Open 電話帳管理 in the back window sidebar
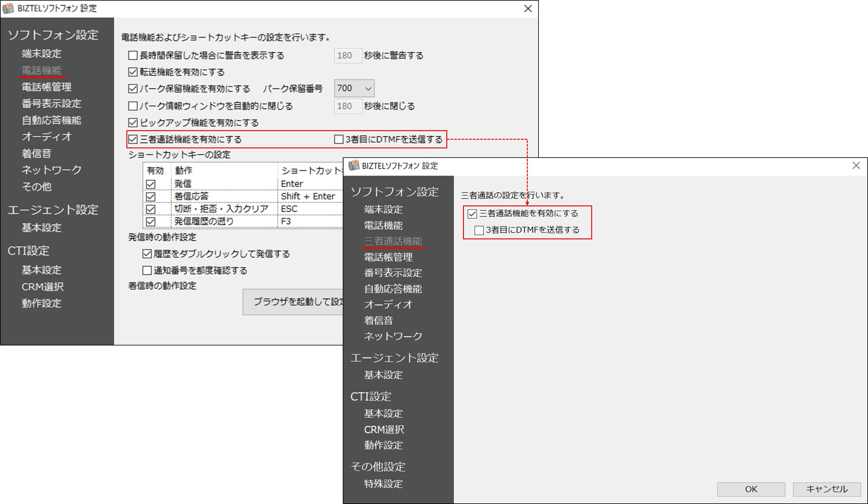868x504 pixels. coord(47,87)
